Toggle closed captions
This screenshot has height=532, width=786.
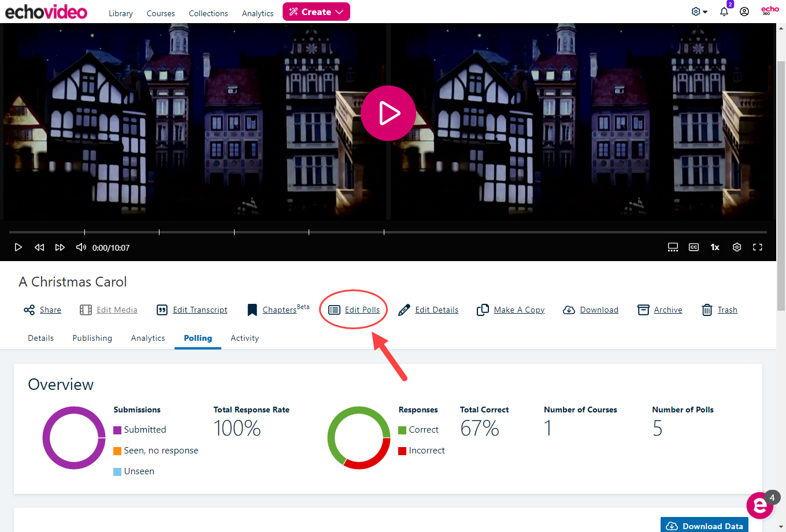(694, 247)
